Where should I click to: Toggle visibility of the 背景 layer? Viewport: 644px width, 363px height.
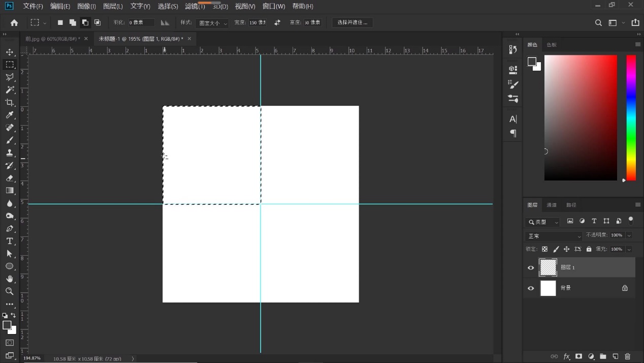(531, 288)
